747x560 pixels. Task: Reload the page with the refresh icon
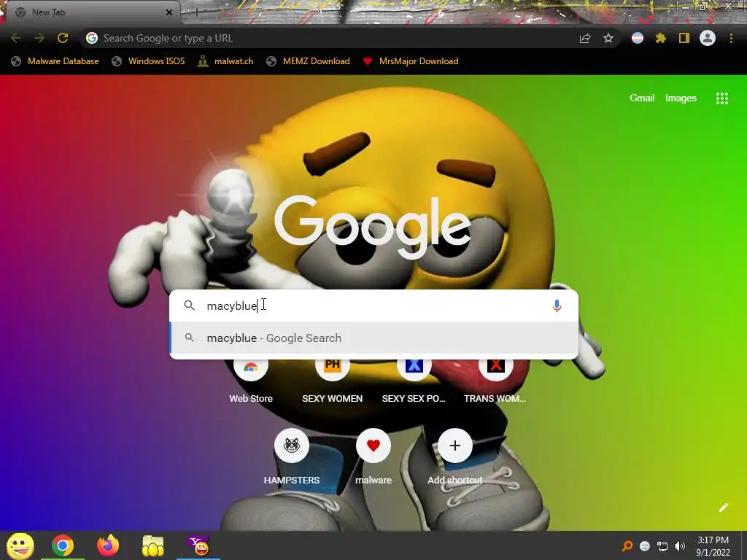[63, 38]
